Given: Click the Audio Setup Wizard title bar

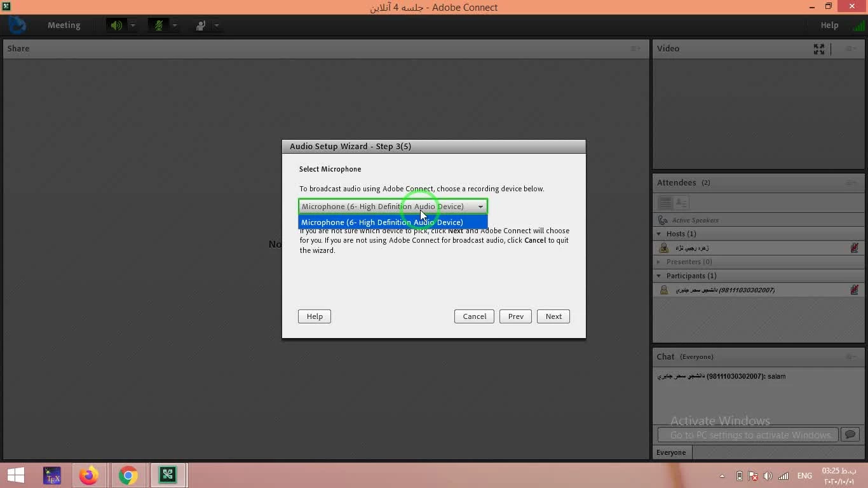Looking at the screenshot, I should tap(433, 146).
